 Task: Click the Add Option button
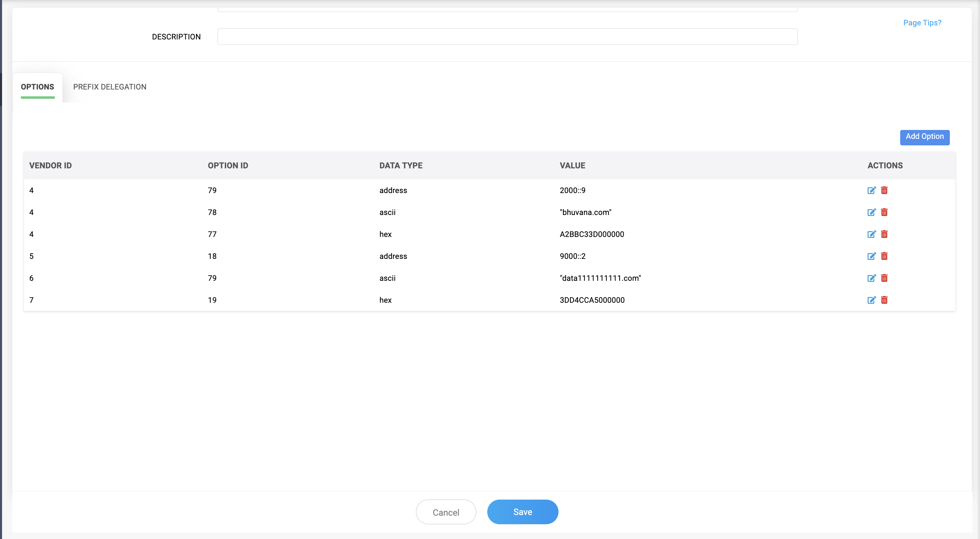click(924, 137)
